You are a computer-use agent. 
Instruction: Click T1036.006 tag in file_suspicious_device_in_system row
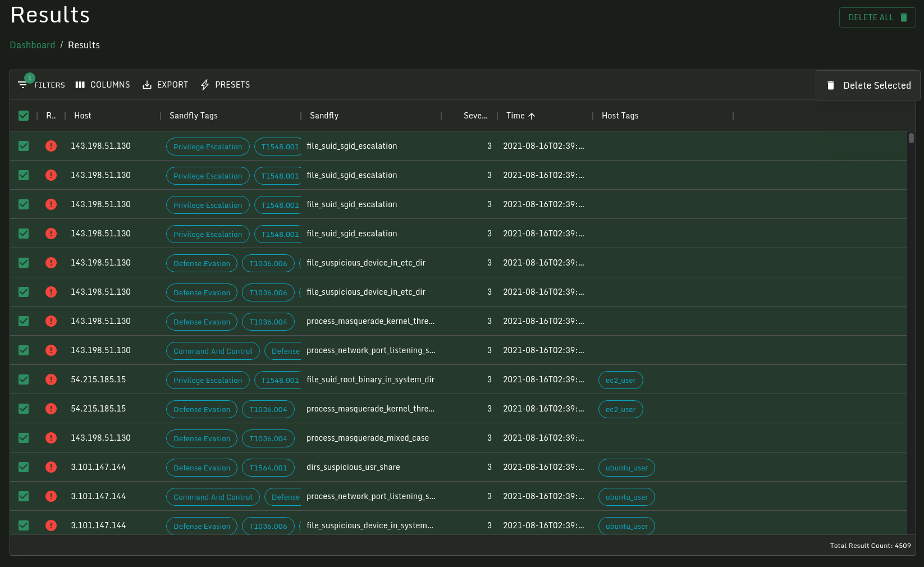tap(268, 526)
